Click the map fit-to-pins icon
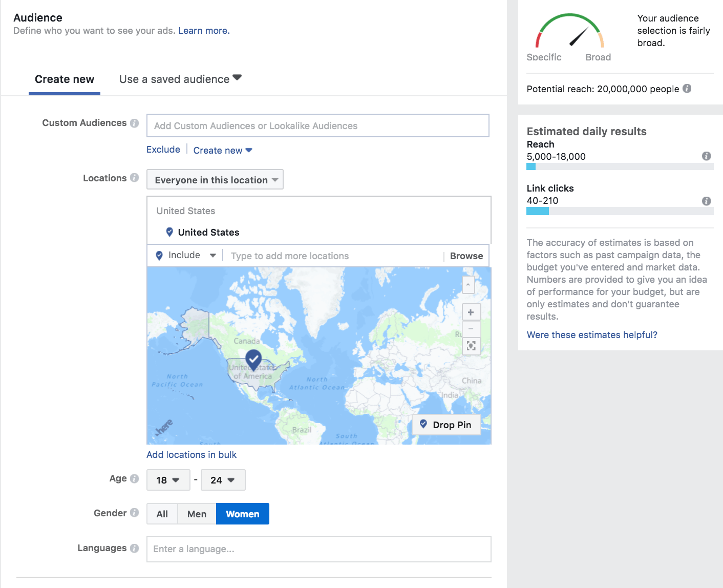The image size is (723, 588). click(x=471, y=346)
